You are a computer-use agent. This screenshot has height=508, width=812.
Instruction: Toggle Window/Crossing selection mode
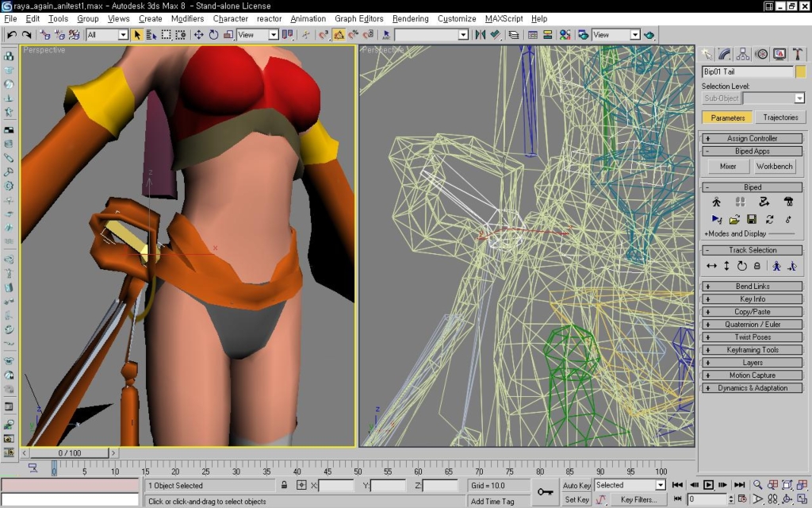click(180, 35)
